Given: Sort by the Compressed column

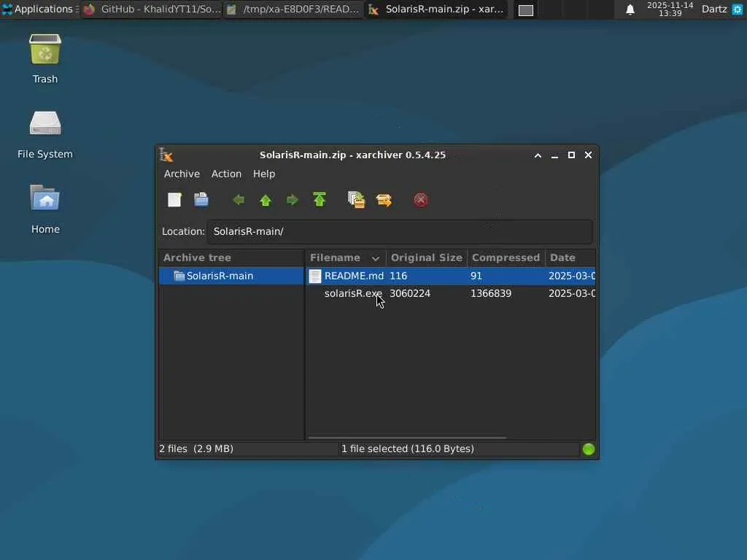Looking at the screenshot, I should pyautogui.click(x=506, y=257).
